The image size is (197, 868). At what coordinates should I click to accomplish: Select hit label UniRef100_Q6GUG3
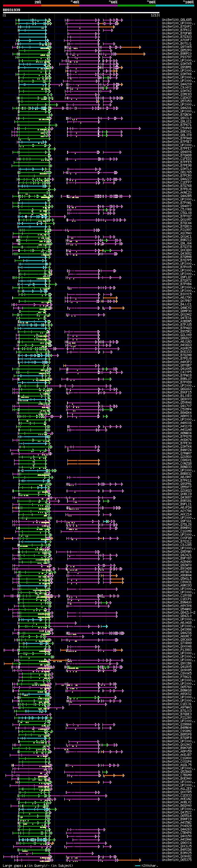click(177, 389)
